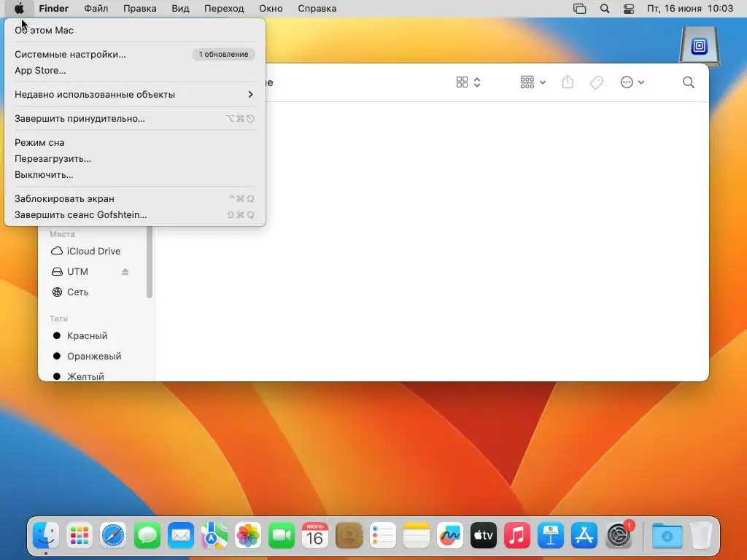This screenshot has height=560, width=747.
Task: Click Stage Manager icon in menu bar
Action: point(579,9)
